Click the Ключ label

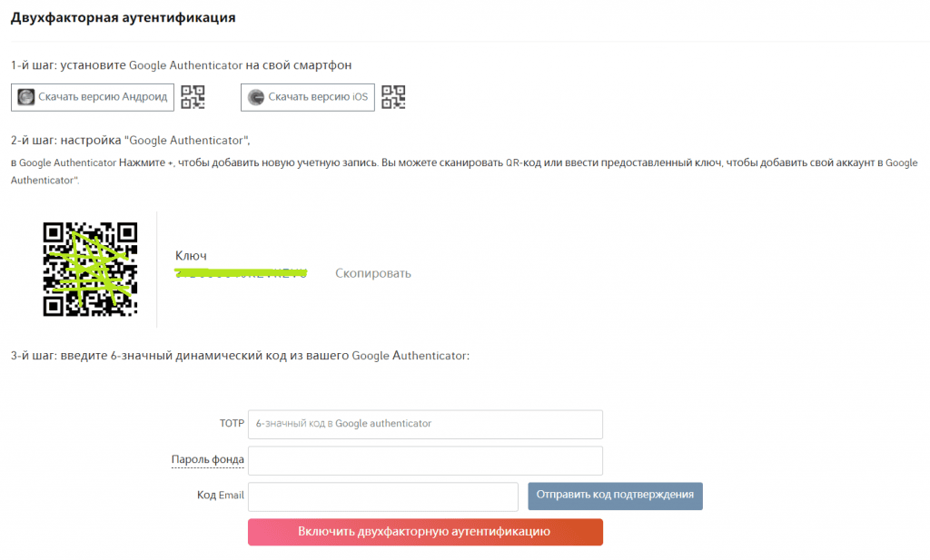[x=191, y=256]
